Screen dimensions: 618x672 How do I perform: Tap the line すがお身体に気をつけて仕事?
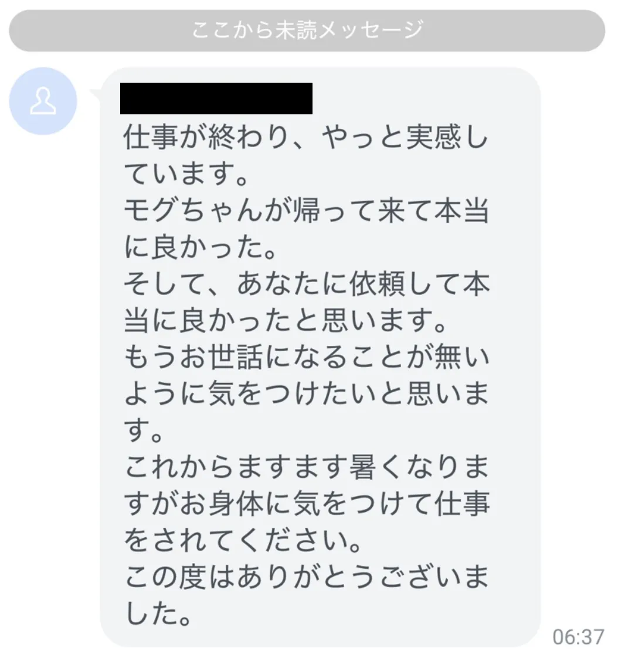pos(306,504)
